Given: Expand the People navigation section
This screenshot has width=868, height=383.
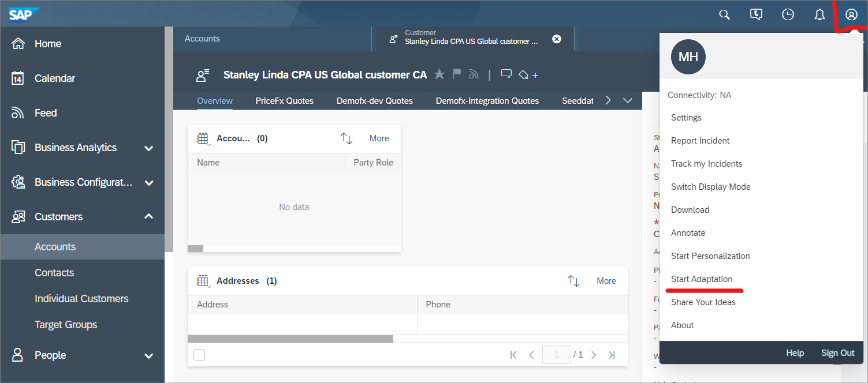Looking at the screenshot, I should point(148,356).
